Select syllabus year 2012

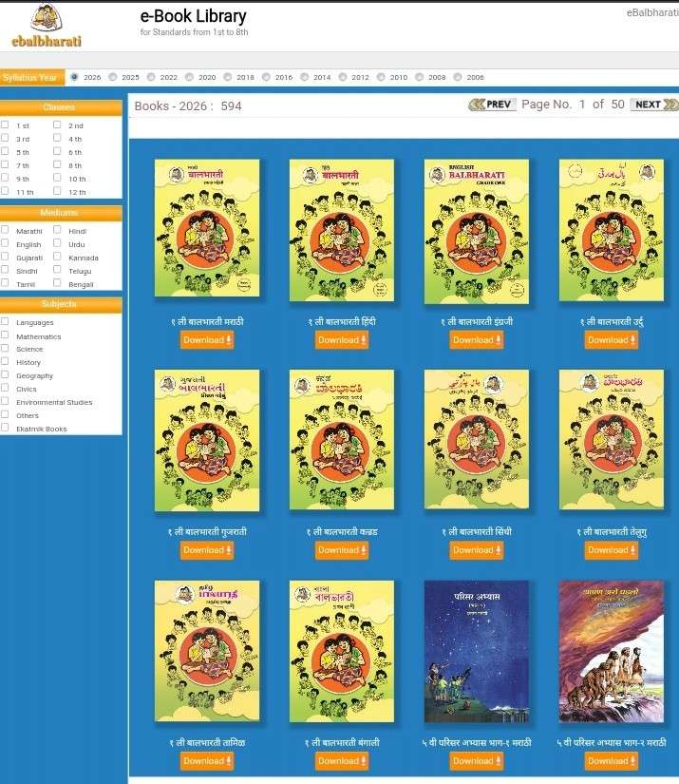tap(342, 77)
